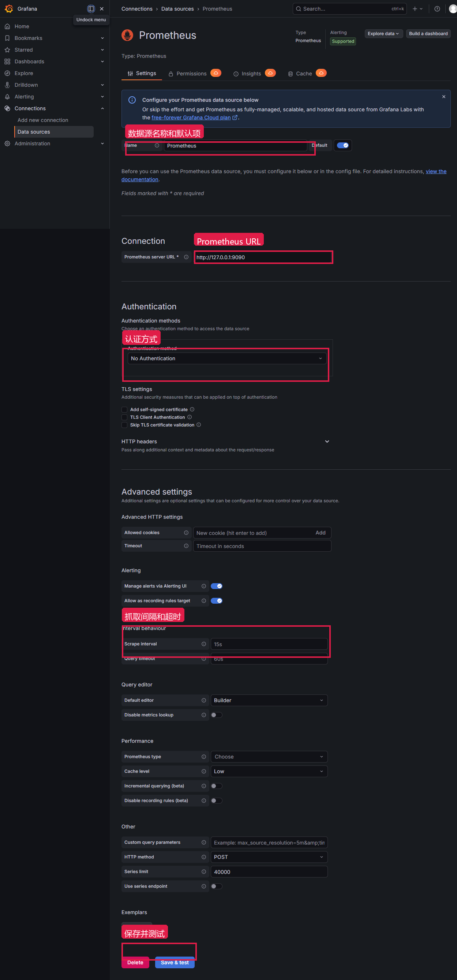Open Home from sidebar
This screenshot has height=980, width=457.
pos(22,26)
